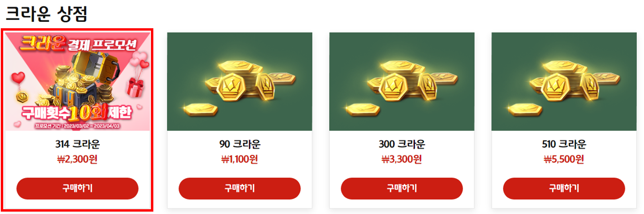Select the 300 크라운 coin pile image
This screenshot has width=644, height=214.
[x=402, y=82]
